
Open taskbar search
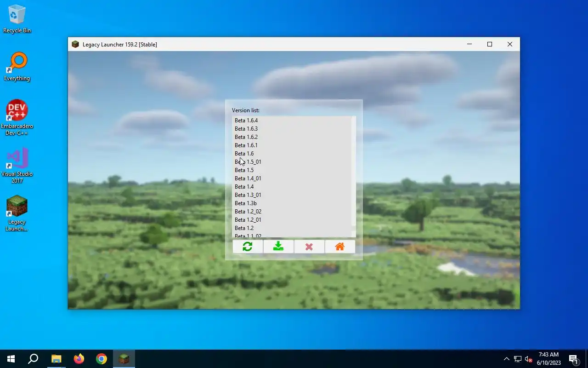(33, 359)
